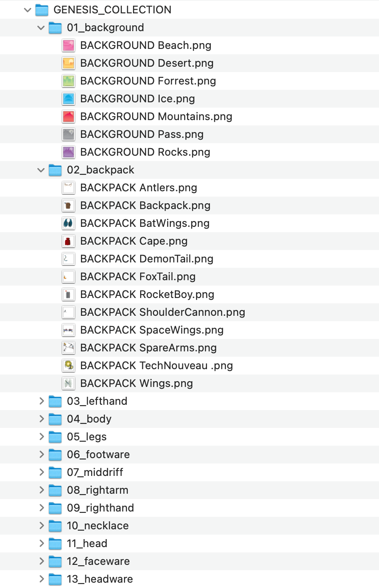This screenshot has height=588, width=379.
Task: Expand the 06_footware folder
Action: [x=41, y=455]
